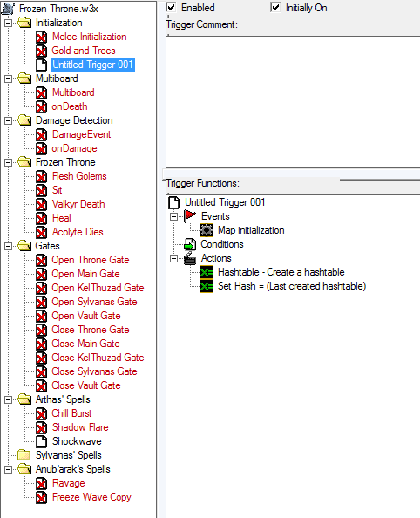The image size is (420, 518).
Task: Select the Anub'arak's Spells category label
Action: [x=73, y=469]
